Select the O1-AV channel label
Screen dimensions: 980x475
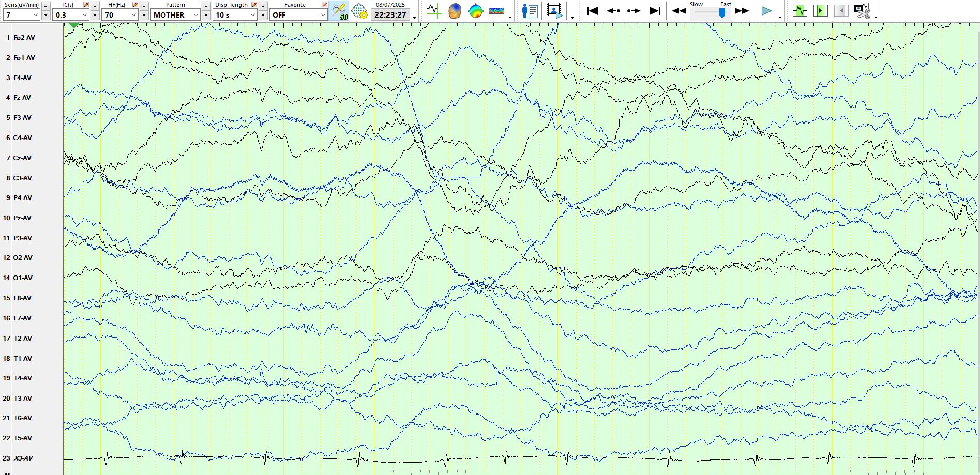(23, 278)
